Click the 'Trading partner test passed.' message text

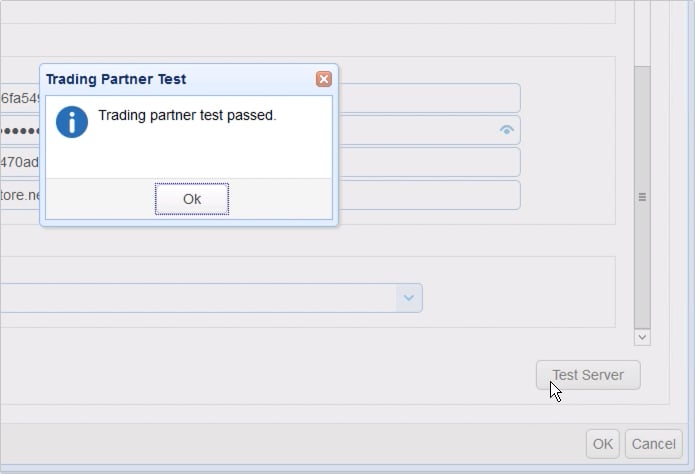click(x=187, y=115)
